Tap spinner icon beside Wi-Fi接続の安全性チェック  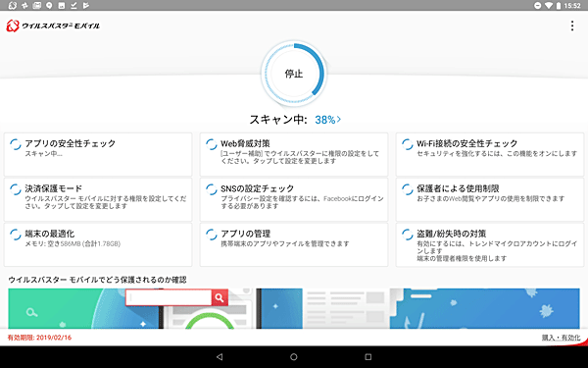coord(408,144)
